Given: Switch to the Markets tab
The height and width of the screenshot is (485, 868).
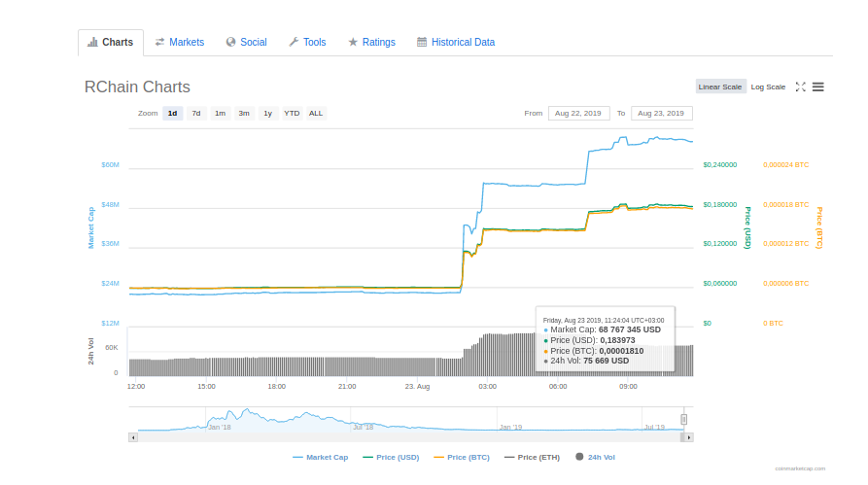Looking at the screenshot, I should [180, 43].
